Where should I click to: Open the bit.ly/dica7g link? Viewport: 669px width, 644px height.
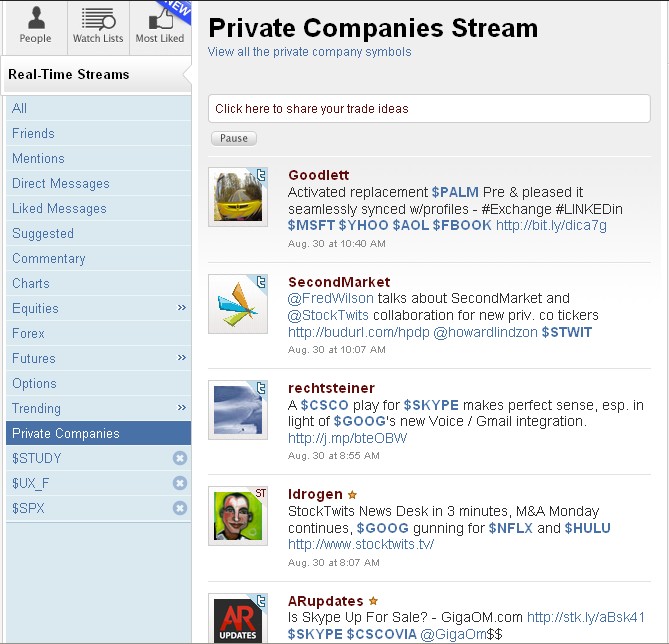pyautogui.click(x=551, y=225)
